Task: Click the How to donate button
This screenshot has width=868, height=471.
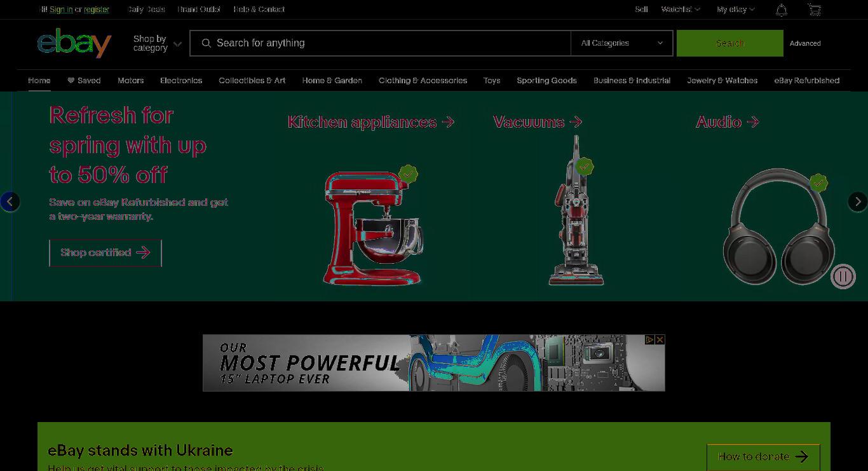Action: tap(763, 456)
